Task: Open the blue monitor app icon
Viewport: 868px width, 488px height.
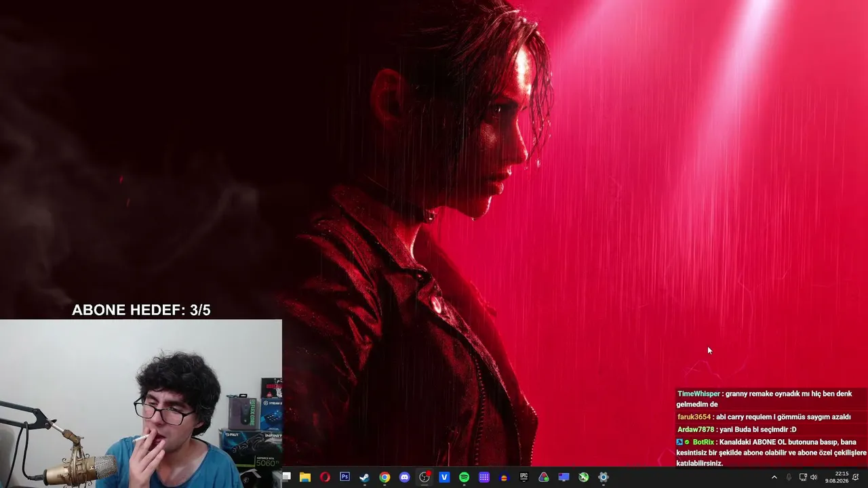Action: 564,477
